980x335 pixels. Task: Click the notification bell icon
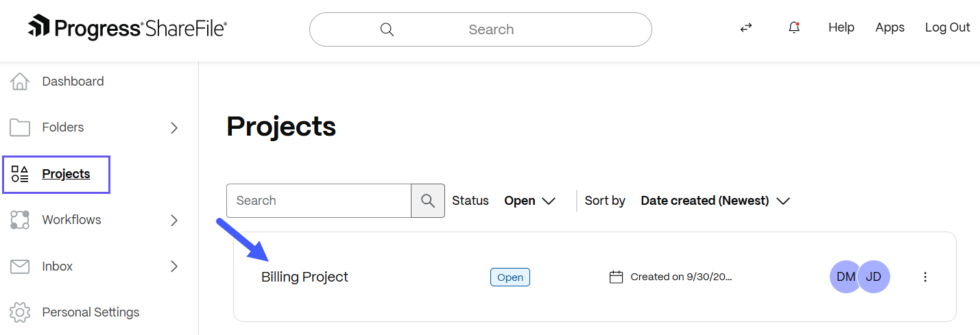(x=794, y=28)
